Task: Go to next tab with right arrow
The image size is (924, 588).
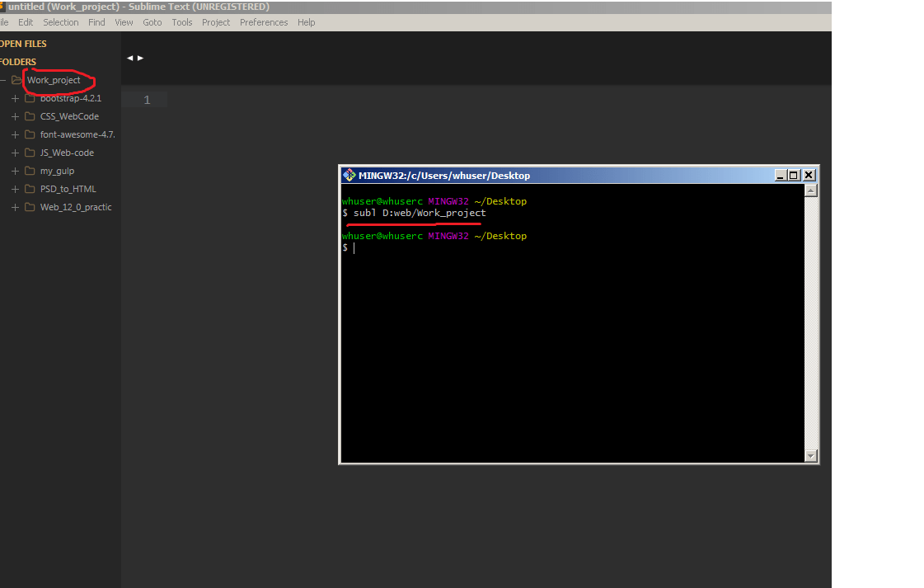Action: (x=140, y=58)
